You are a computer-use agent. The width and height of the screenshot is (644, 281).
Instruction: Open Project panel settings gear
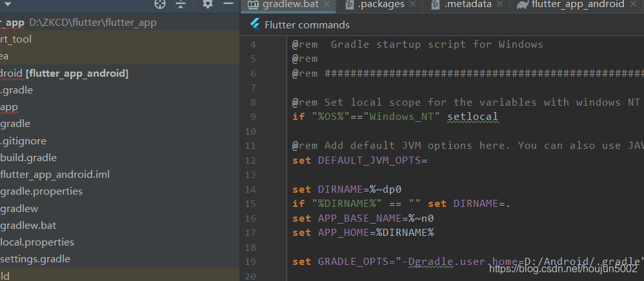[208, 4]
